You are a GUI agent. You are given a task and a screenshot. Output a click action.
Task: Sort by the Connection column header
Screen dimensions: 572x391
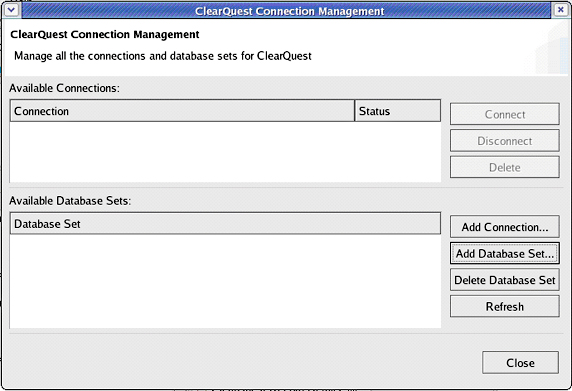click(x=182, y=111)
